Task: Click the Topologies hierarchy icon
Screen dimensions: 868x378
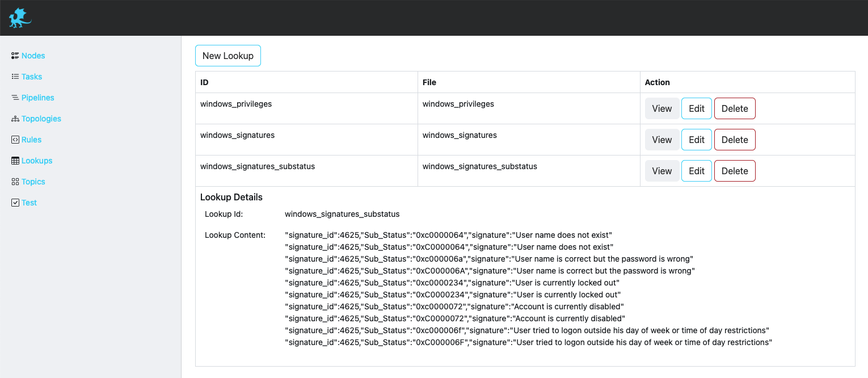Action: point(15,119)
